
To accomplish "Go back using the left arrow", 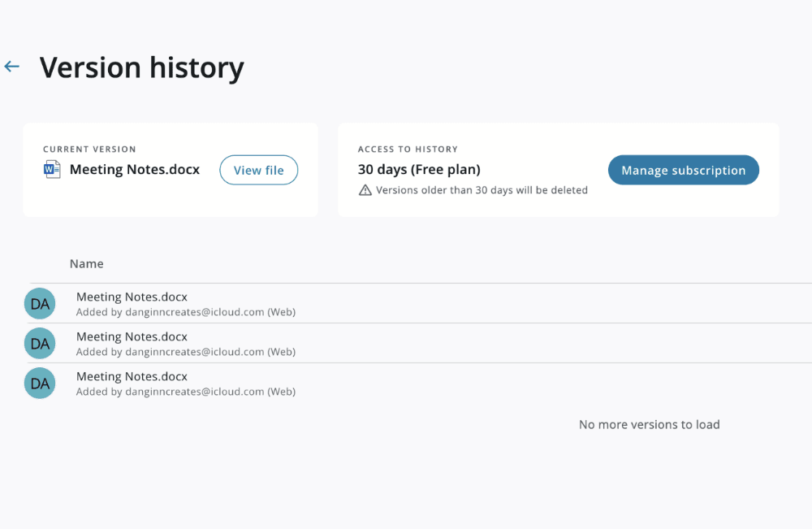I will click(11, 67).
